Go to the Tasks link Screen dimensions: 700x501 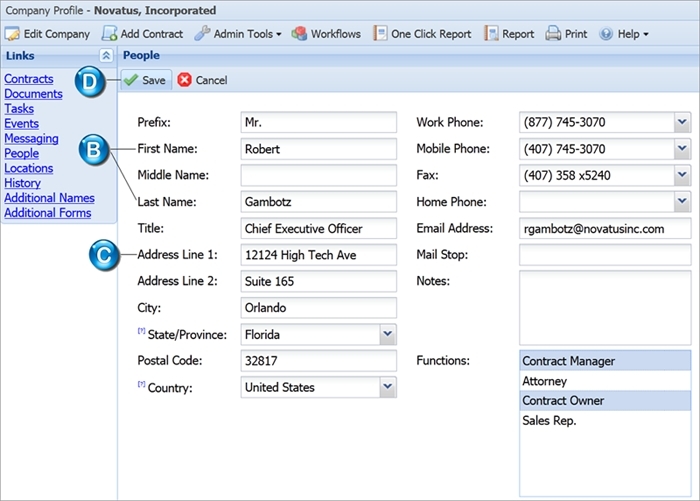click(x=19, y=109)
